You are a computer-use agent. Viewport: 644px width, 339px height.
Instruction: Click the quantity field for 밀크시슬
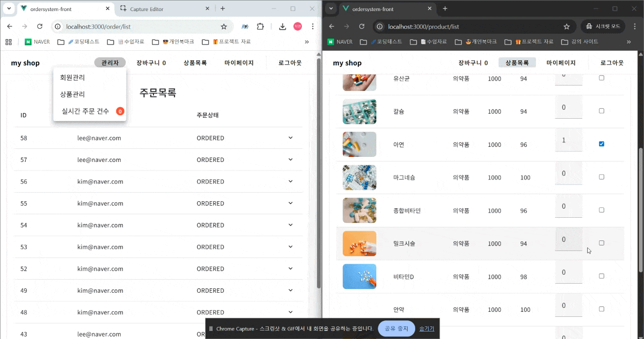point(569,239)
